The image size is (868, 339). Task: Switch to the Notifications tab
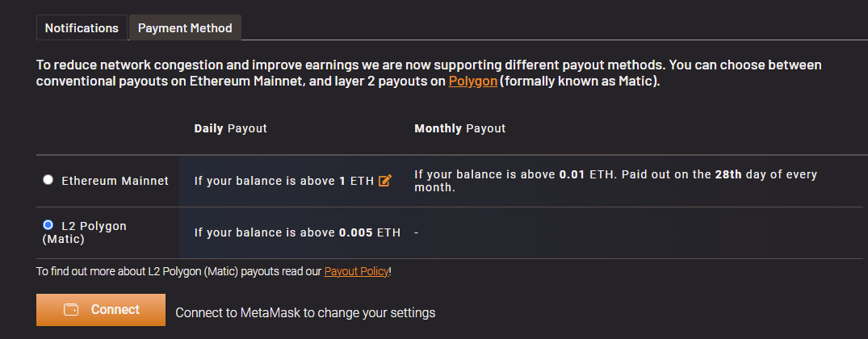point(82,27)
